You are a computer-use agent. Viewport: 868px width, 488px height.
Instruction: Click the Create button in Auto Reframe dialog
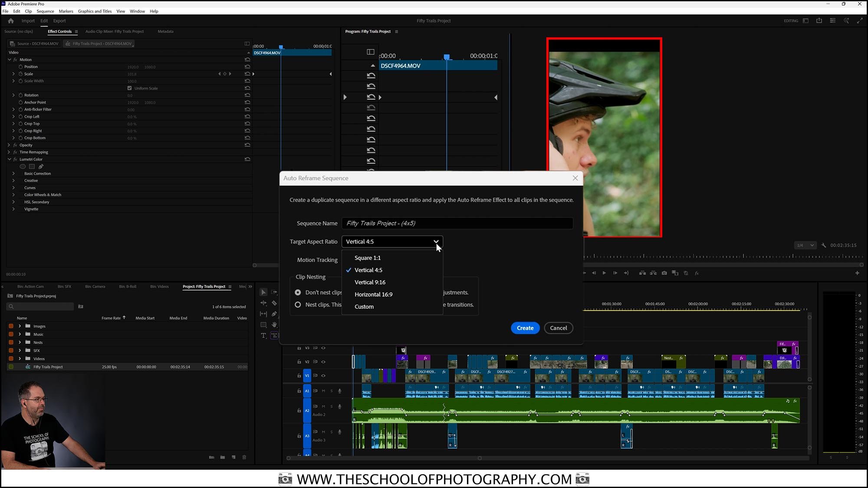click(x=525, y=328)
